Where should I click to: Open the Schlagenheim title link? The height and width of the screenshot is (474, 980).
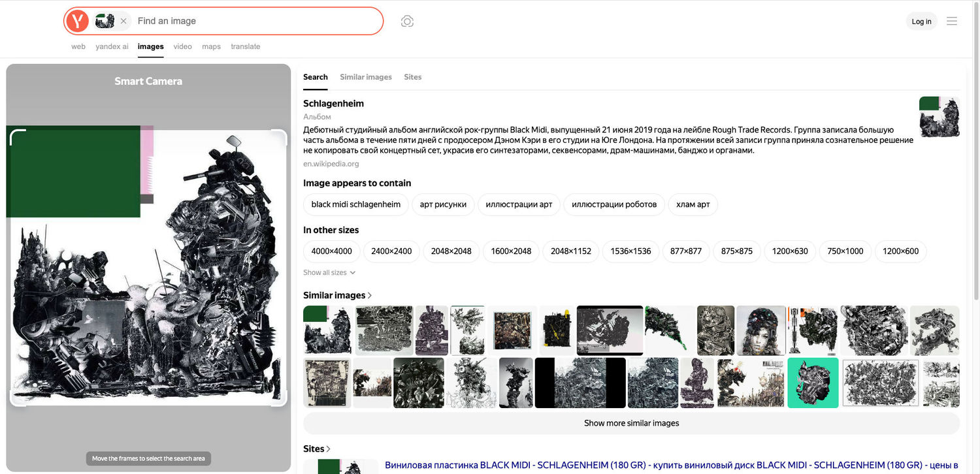pyautogui.click(x=333, y=103)
